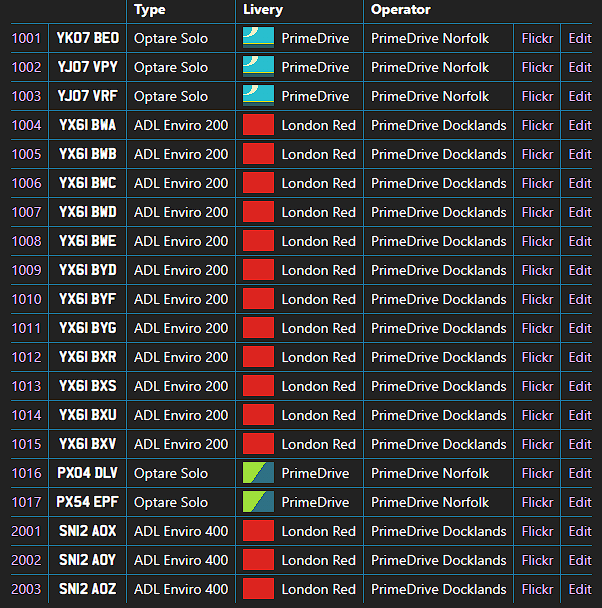This screenshot has width=602, height=608.
Task: Open Edit for vehicle 1003
Action: [x=580, y=96]
